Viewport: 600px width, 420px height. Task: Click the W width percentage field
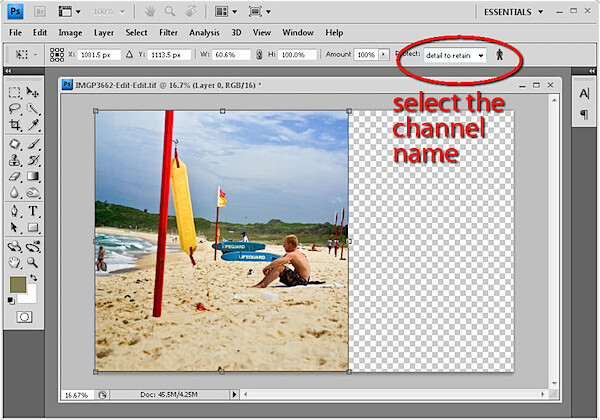click(x=231, y=55)
